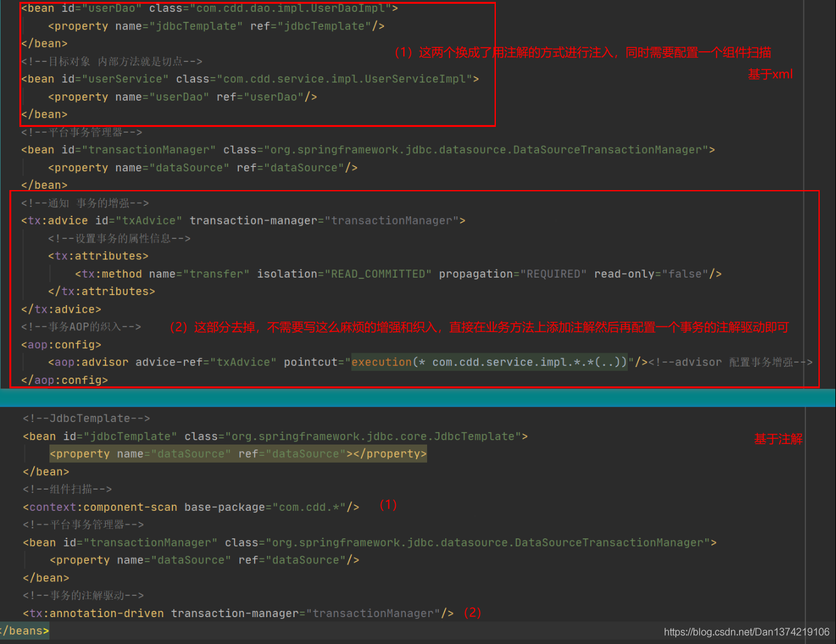Click the context:component-scan tag name
Screen dimensions: 836x644
point(103,507)
